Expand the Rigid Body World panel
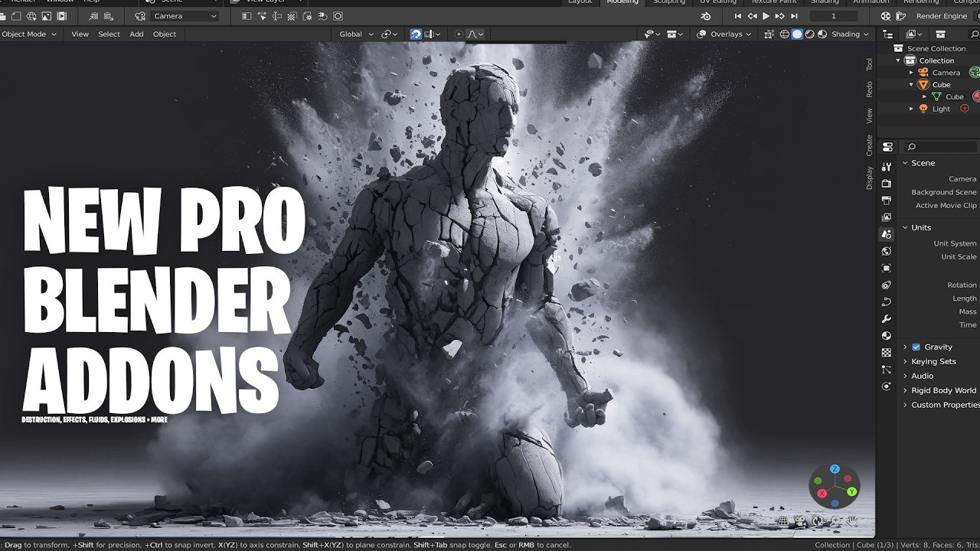 905,390
